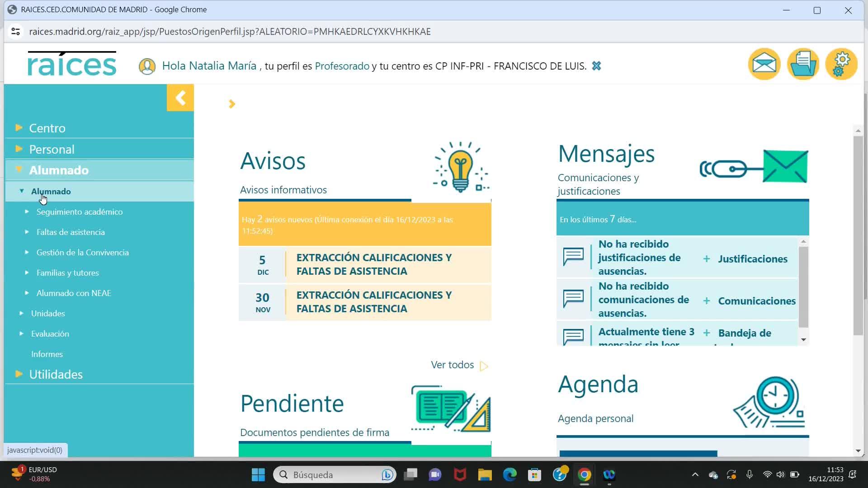Expand the Utilidades menu section
Viewport: 868px width, 488px height.
point(56,374)
